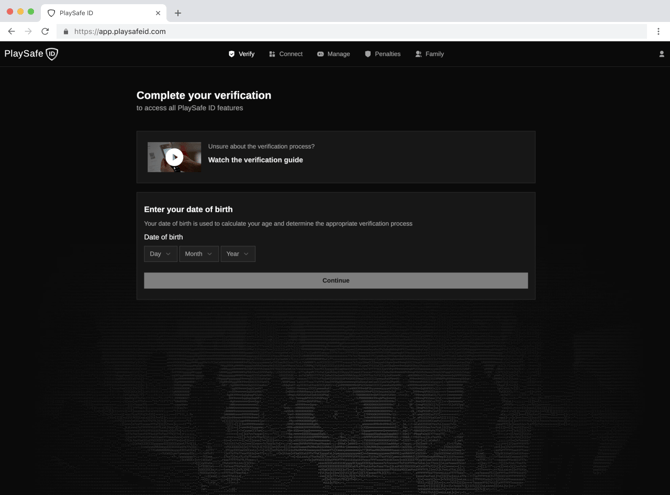Go forward in browser history
Image resolution: width=670 pixels, height=495 pixels.
click(x=28, y=32)
